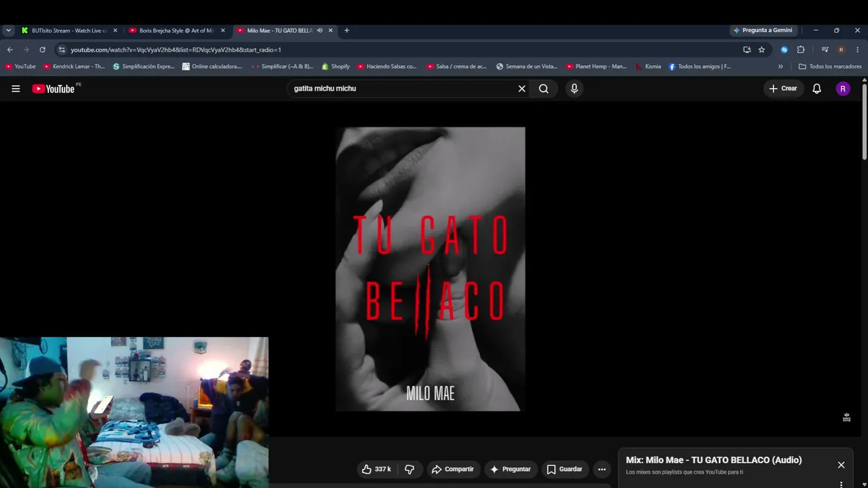The width and height of the screenshot is (868, 488).
Task: Open the Haciendo Salsas bookmark
Action: pyautogui.click(x=387, y=66)
